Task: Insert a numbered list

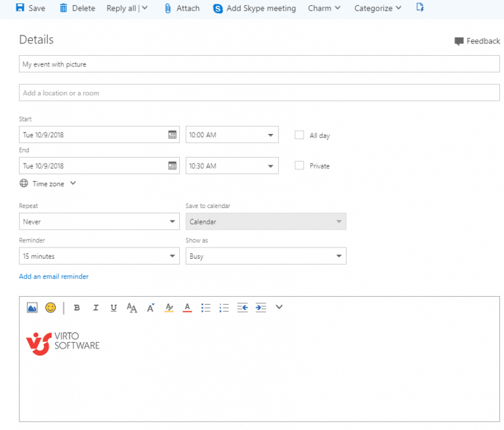Action: point(224,307)
